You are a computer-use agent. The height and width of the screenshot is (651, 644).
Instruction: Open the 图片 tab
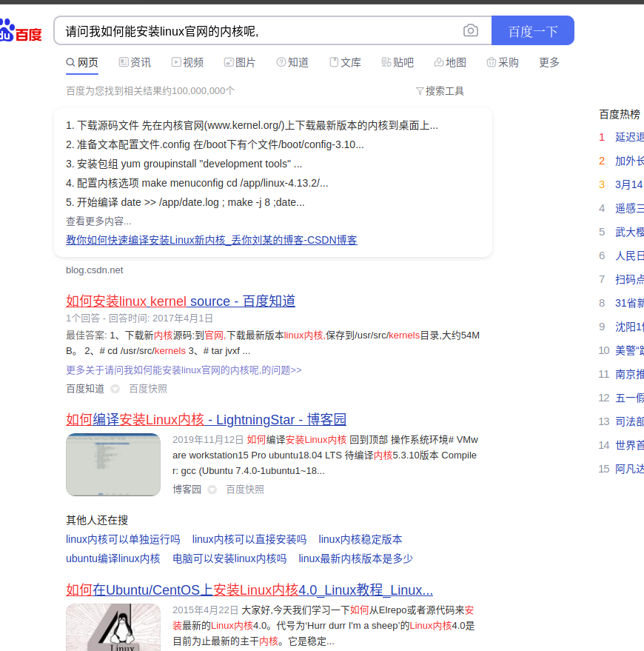(x=240, y=62)
